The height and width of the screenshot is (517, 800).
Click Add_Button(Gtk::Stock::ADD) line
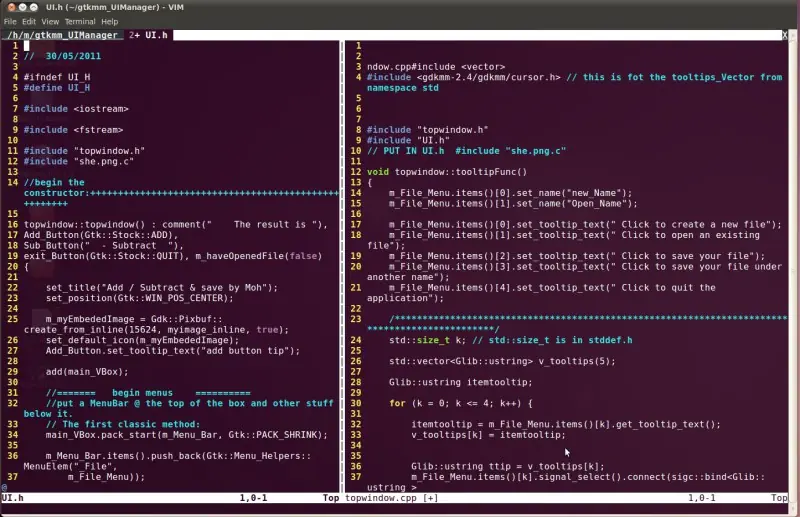tap(101, 235)
